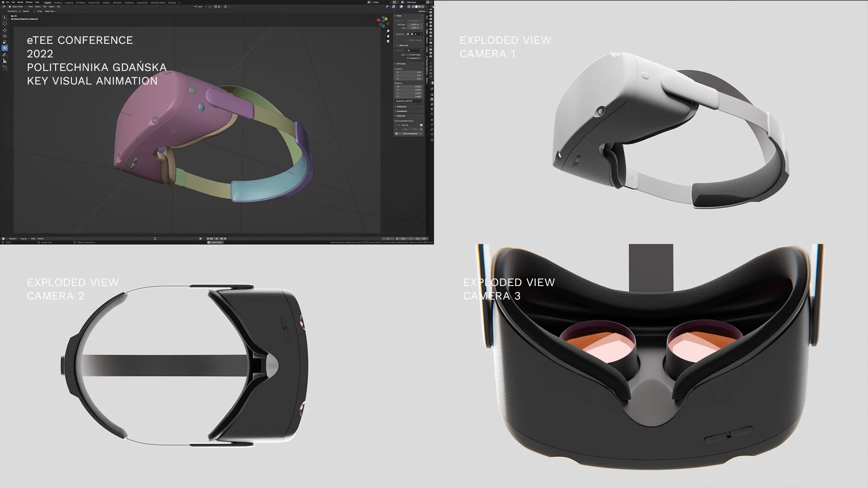Jump to next keyframe in timeline
Viewport: 868px width, 488px height.
pos(222,239)
